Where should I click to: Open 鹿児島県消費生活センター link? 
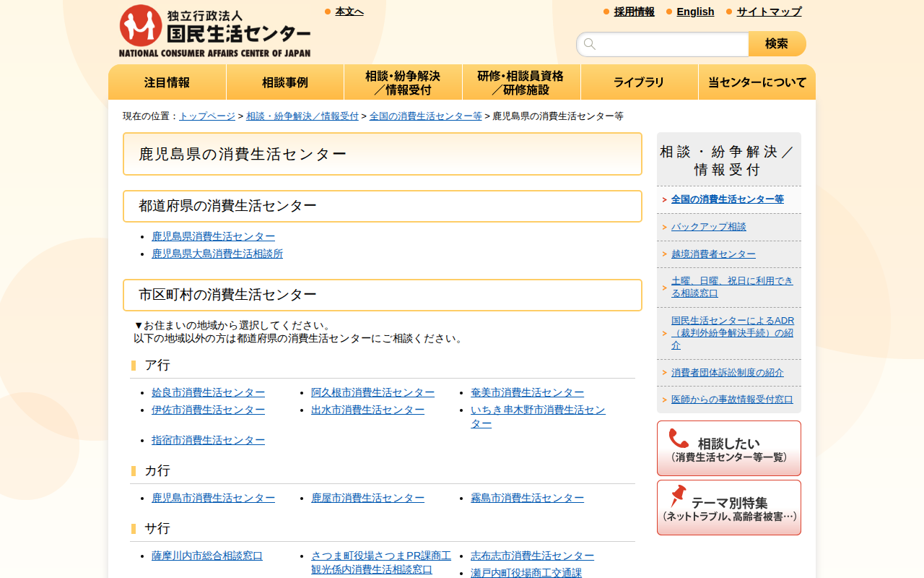tap(214, 236)
